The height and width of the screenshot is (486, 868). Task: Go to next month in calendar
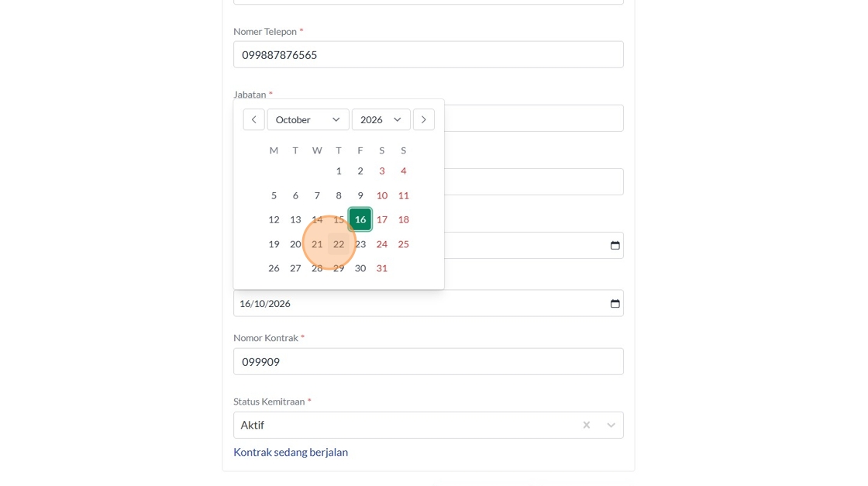pos(423,119)
